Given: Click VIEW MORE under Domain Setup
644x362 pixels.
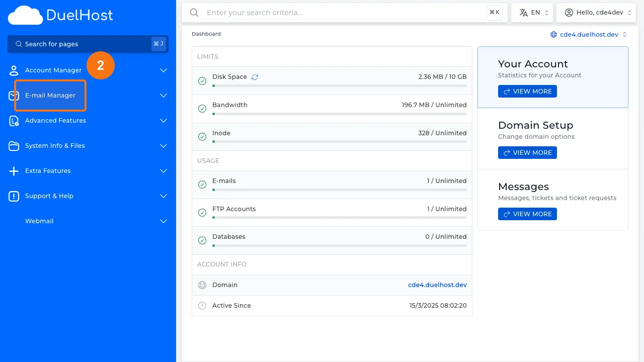Looking at the screenshot, I should (527, 152).
